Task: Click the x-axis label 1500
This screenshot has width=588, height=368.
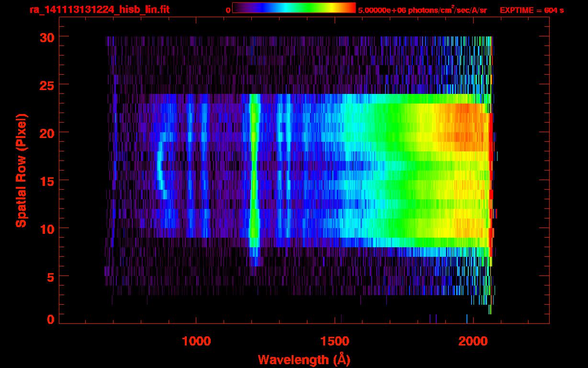Action: pos(335,341)
